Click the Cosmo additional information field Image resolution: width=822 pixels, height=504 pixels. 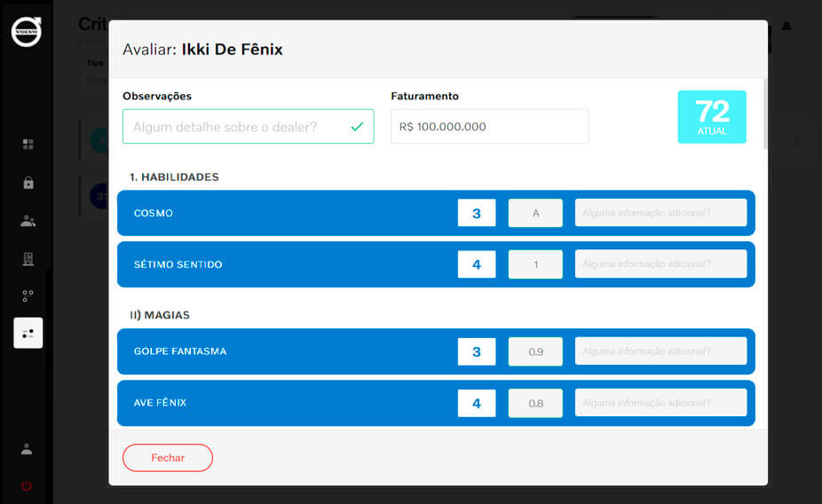(660, 213)
